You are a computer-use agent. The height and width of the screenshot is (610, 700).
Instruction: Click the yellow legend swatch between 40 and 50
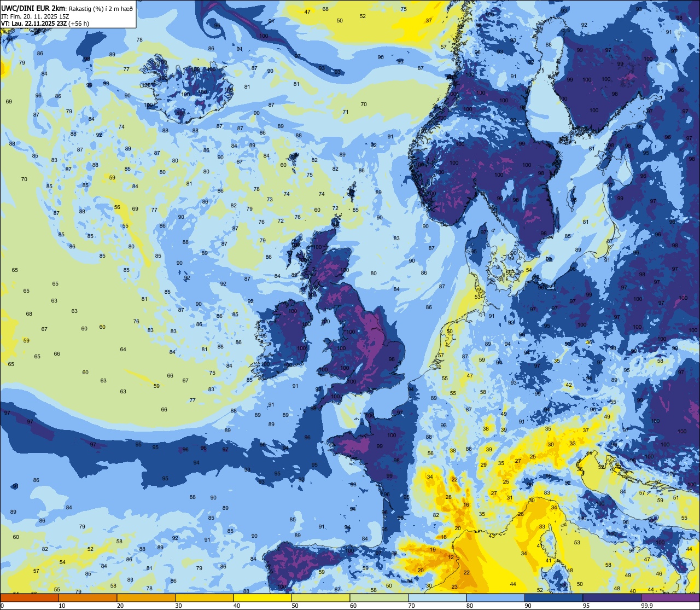click(x=262, y=597)
